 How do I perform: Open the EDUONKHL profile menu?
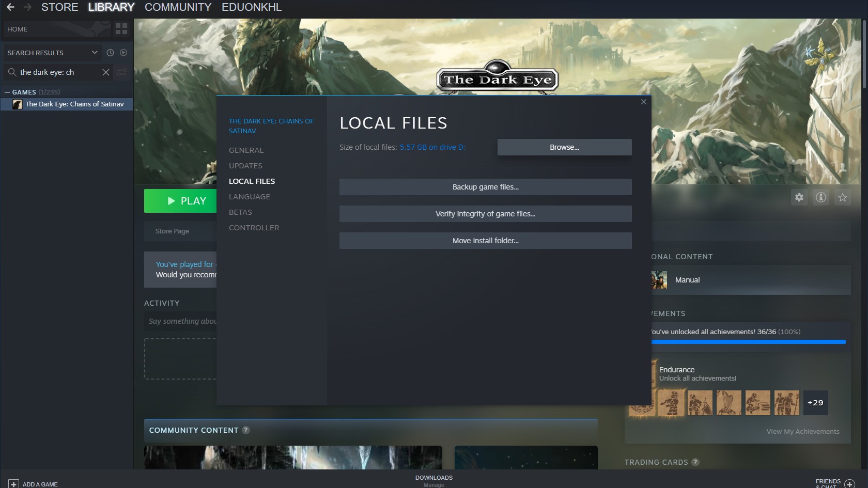[252, 7]
